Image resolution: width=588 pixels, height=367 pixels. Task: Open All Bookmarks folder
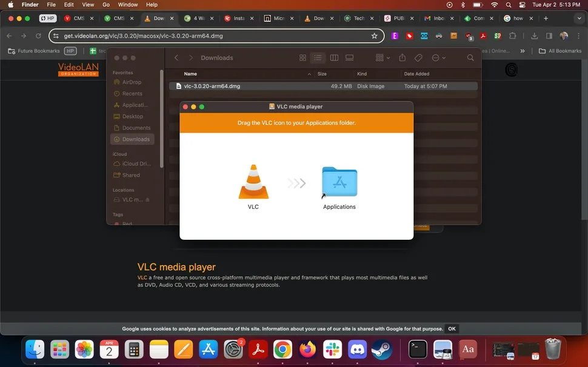tap(560, 51)
